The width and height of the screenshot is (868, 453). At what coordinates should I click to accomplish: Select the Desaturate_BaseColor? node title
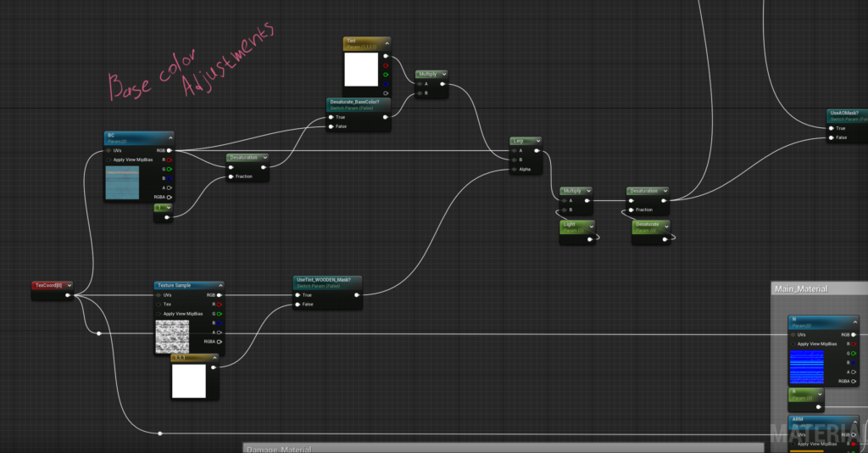354,102
